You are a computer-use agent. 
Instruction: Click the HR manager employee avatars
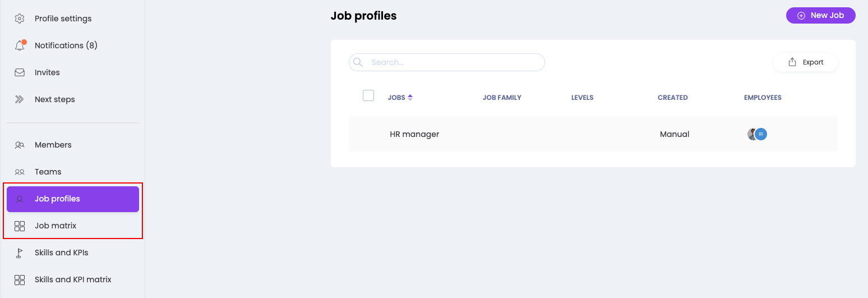point(757,134)
